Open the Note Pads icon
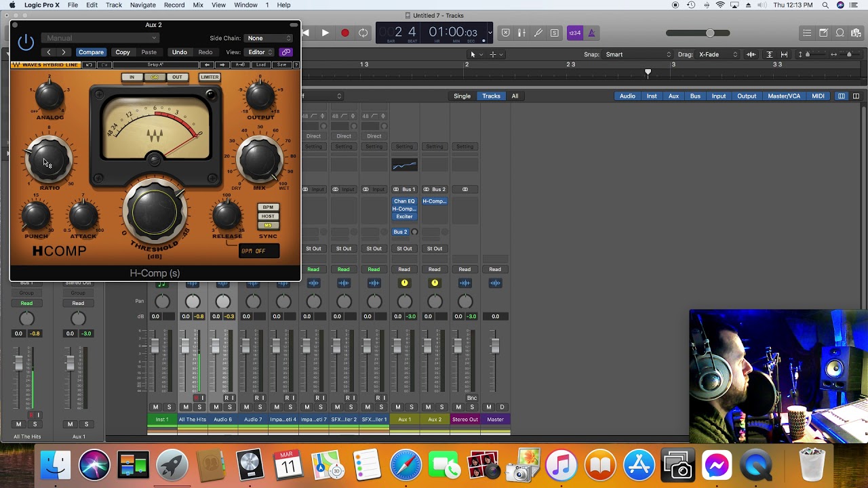868x488 pixels. tap(823, 33)
